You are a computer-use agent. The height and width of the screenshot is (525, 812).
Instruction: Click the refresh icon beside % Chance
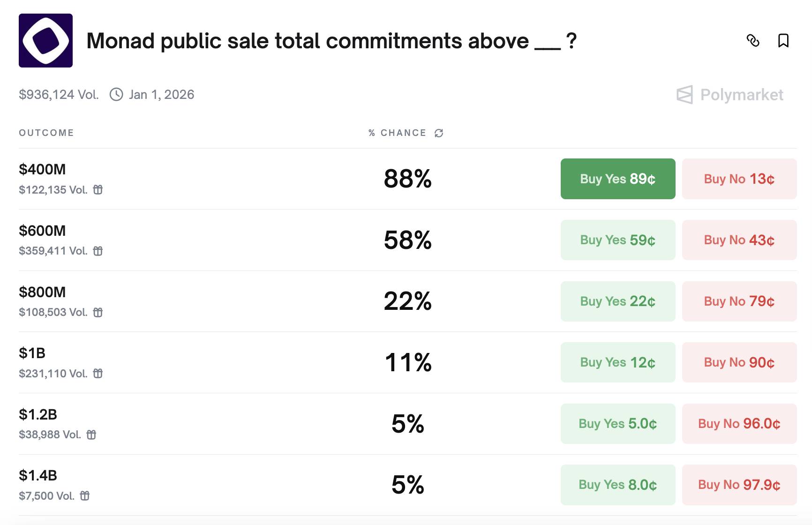tap(439, 133)
